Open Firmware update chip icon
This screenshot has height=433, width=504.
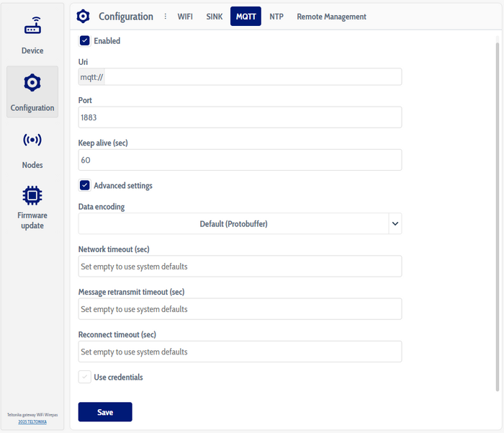pos(32,195)
